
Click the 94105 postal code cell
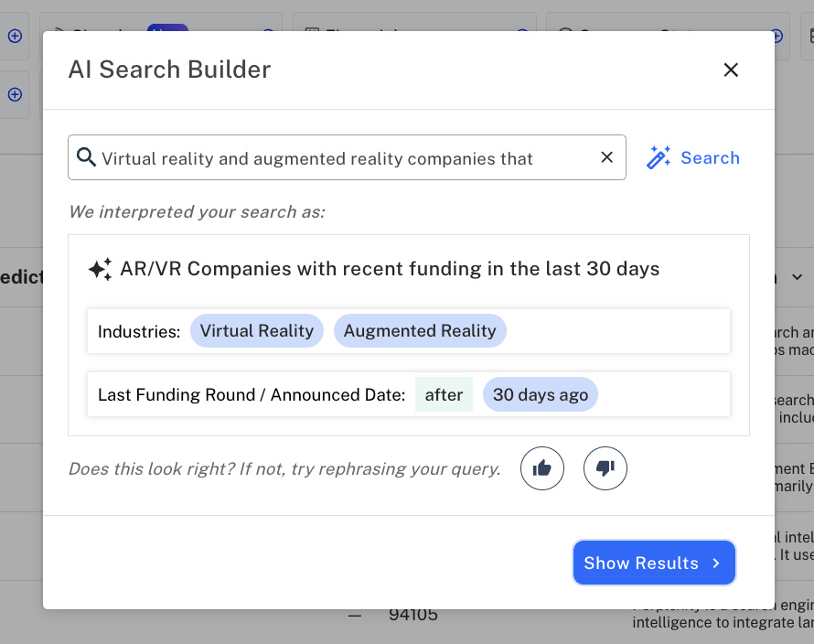click(413, 615)
